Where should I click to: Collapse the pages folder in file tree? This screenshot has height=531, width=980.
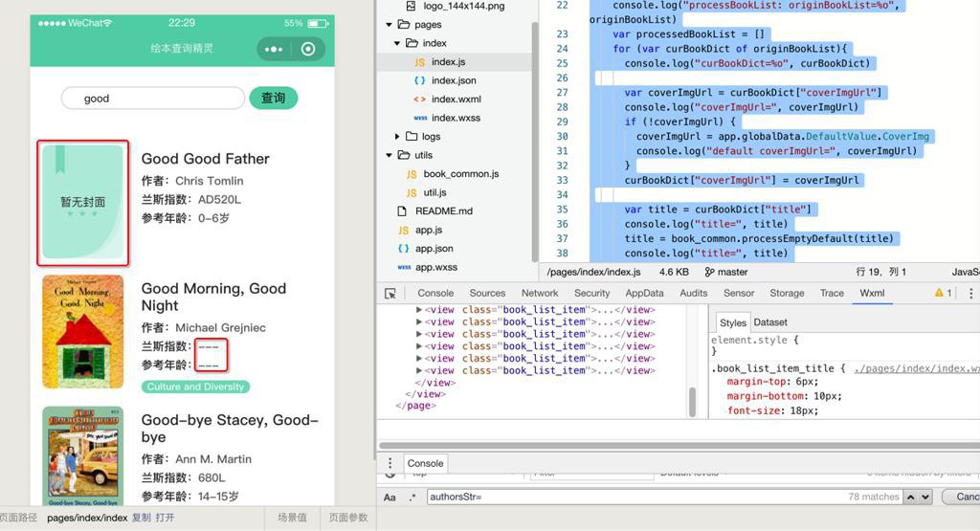click(x=390, y=25)
